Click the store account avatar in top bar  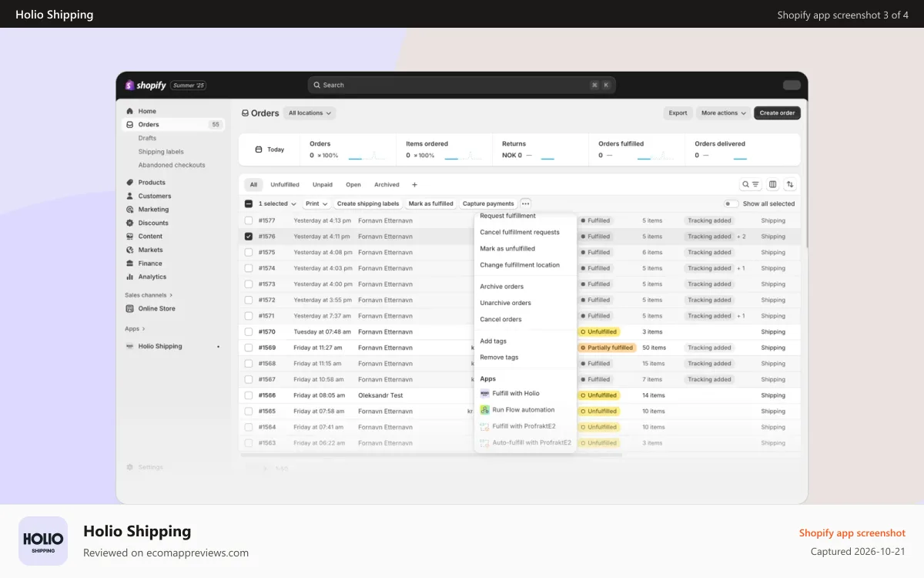pyautogui.click(x=792, y=86)
